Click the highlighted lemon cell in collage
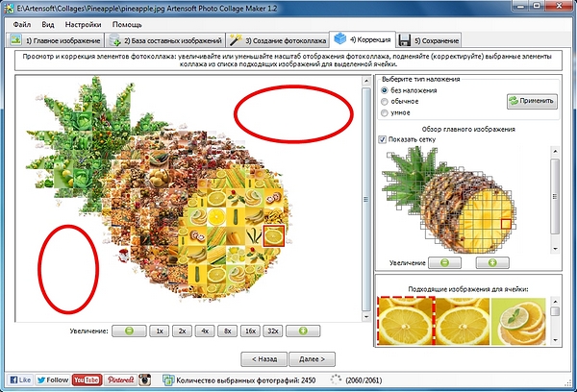 [274, 236]
